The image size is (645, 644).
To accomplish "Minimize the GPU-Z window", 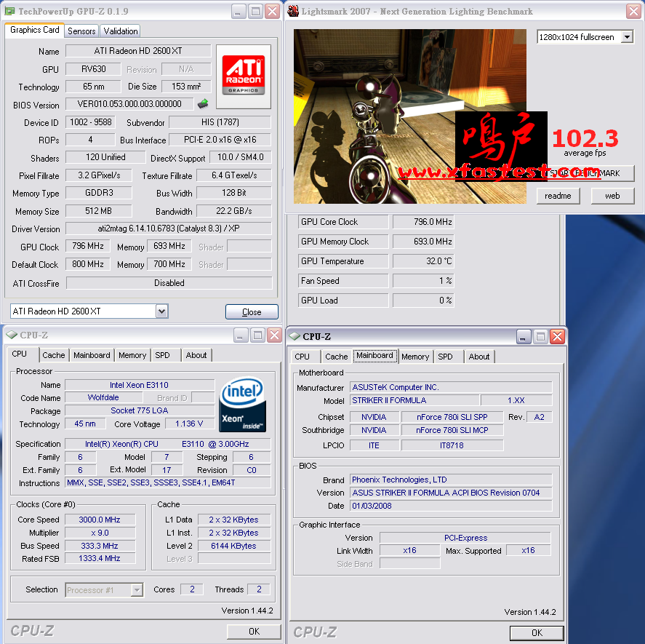I will [239, 11].
